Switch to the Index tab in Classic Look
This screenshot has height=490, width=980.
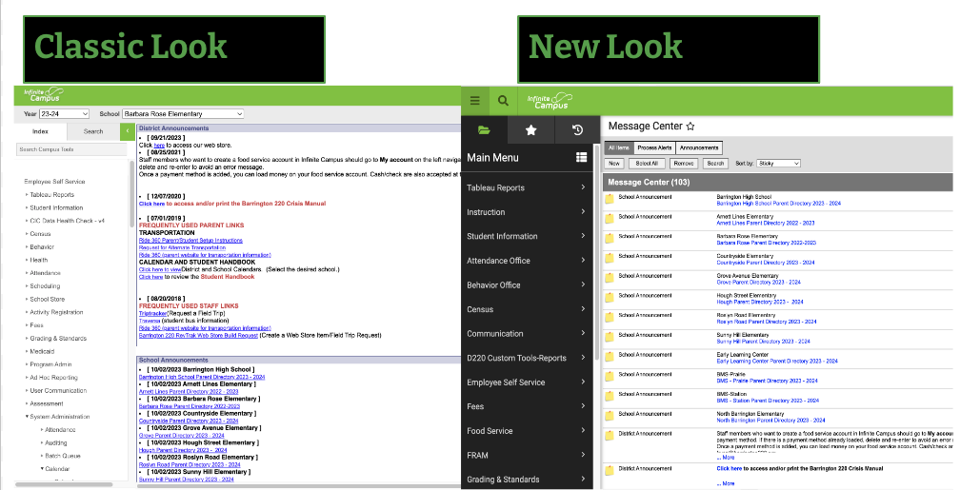click(40, 131)
